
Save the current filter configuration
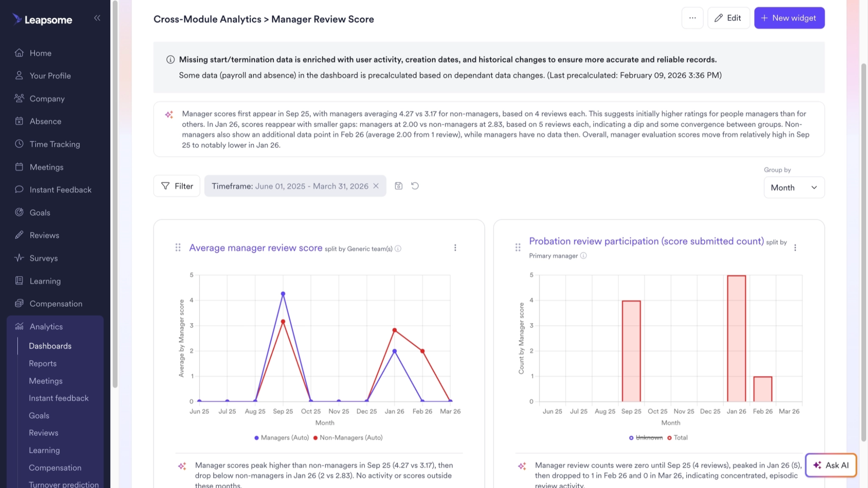pos(398,186)
